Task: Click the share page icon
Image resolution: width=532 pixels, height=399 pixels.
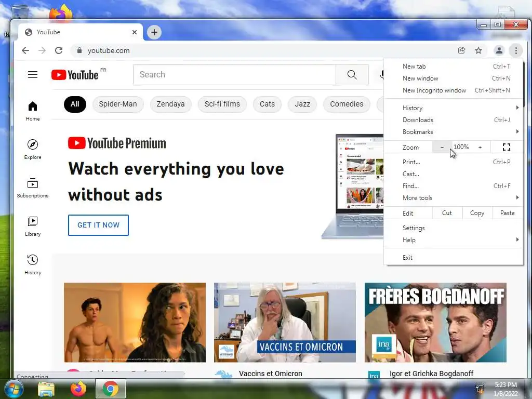Action: (x=461, y=50)
